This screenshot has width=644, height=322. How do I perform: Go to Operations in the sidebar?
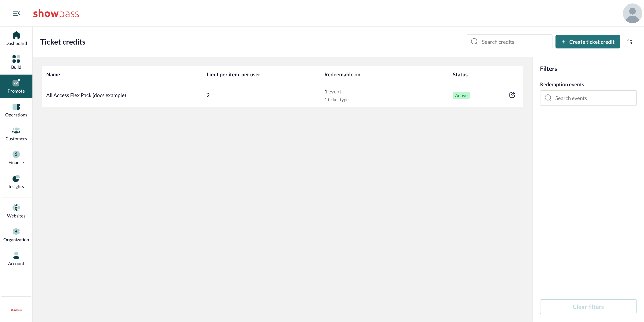(16, 110)
